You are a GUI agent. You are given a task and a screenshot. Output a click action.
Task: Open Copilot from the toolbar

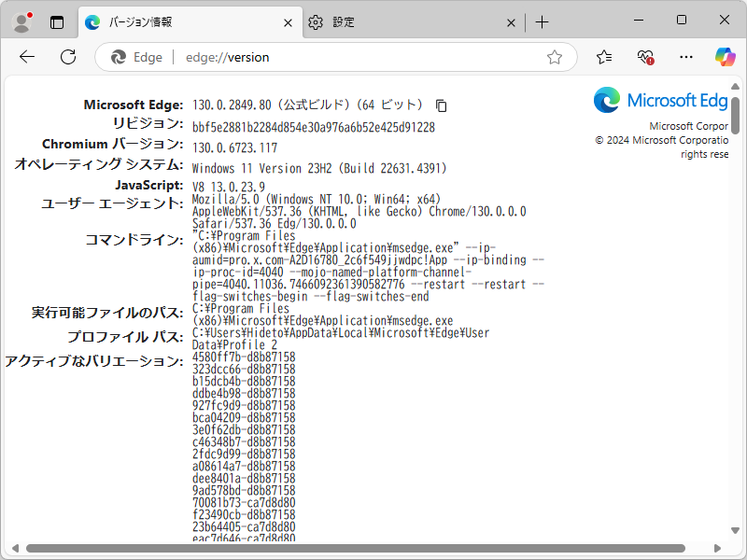(726, 57)
